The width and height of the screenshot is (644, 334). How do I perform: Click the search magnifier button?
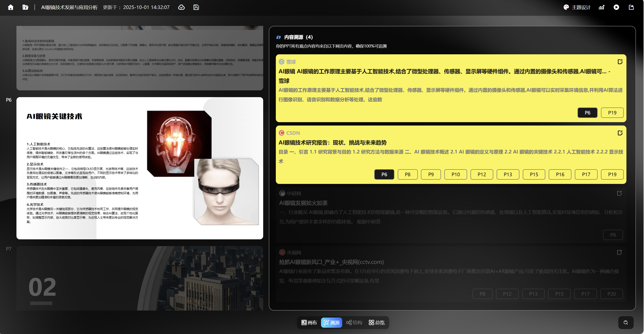pyautogui.click(x=626, y=323)
